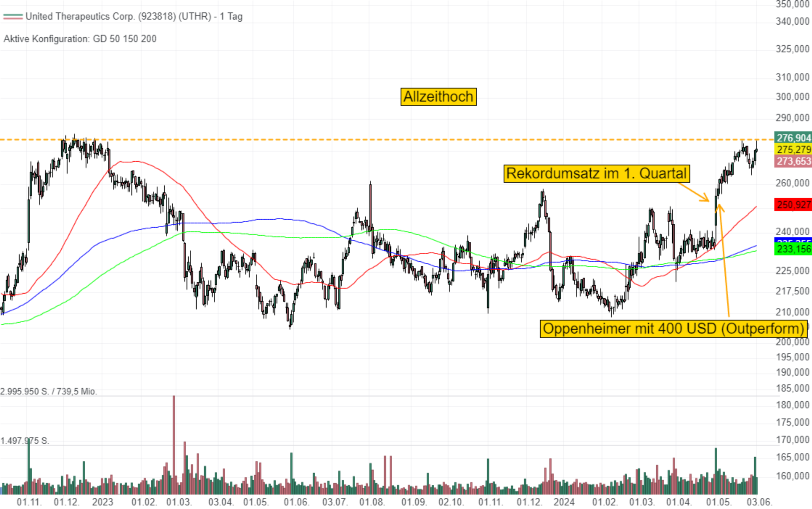Image resolution: width=812 pixels, height=509 pixels.
Task: Click the 180,000 price axis label
Action: pos(792,405)
